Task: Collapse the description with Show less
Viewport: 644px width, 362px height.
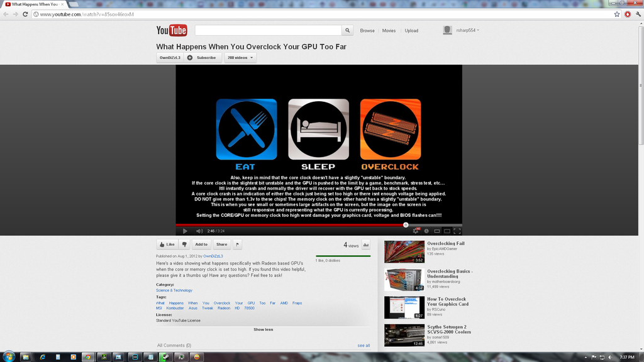Action: [263, 329]
